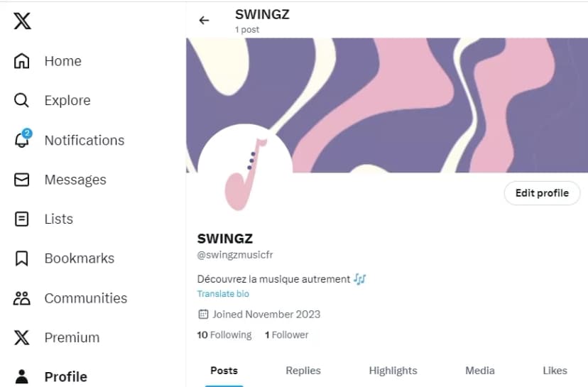Open the 10 Following list
The height and width of the screenshot is (387, 588).
224,334
